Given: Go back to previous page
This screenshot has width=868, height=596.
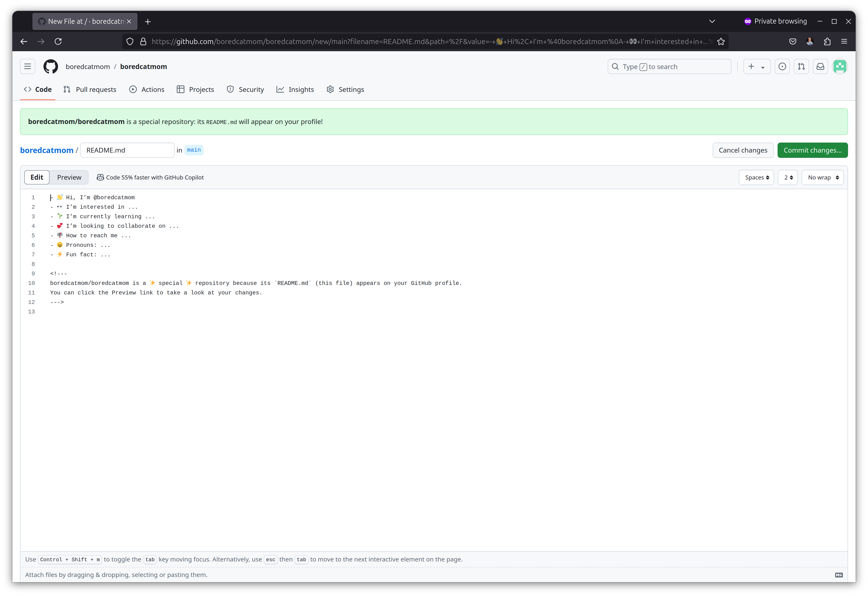Looking at the screenshot, I should pos(24,41).
